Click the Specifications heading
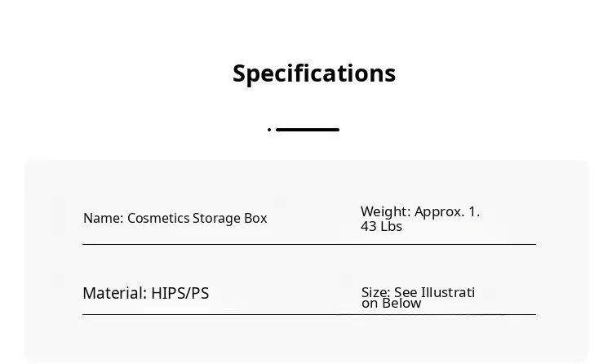Image resolution: width=612 pixels, height=364 pixels. pos(314,73)
